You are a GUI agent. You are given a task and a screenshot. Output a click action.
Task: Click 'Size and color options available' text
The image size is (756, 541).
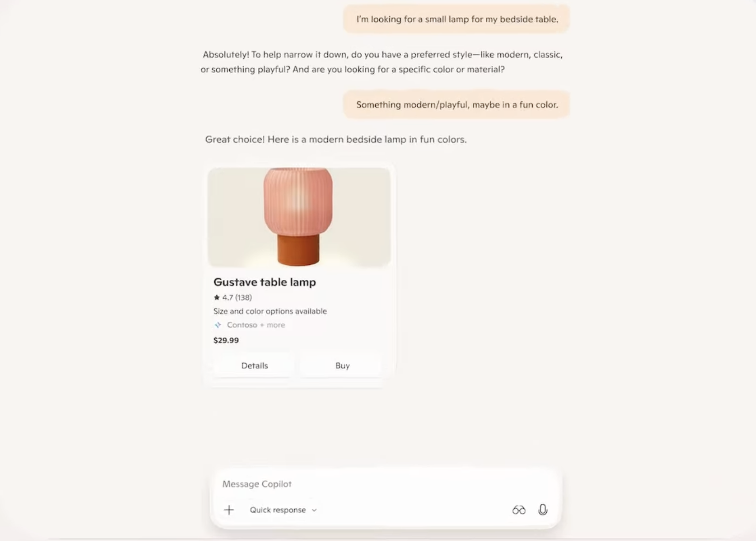270,311
